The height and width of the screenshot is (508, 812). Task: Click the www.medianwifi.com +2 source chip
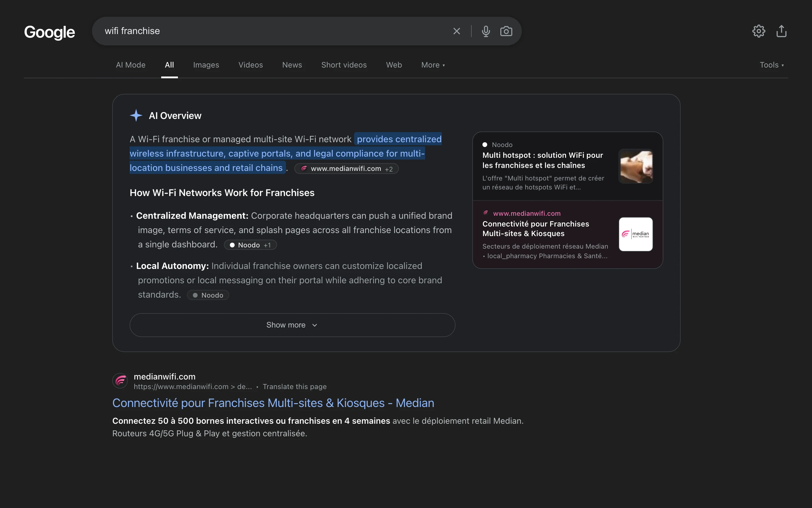pos(346,169)
